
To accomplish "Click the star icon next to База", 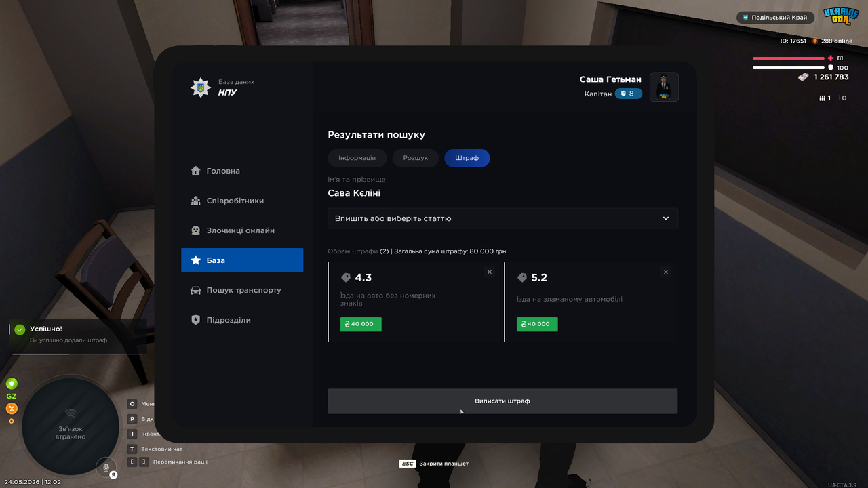I will pyautogui.click(x=196, y=260).
